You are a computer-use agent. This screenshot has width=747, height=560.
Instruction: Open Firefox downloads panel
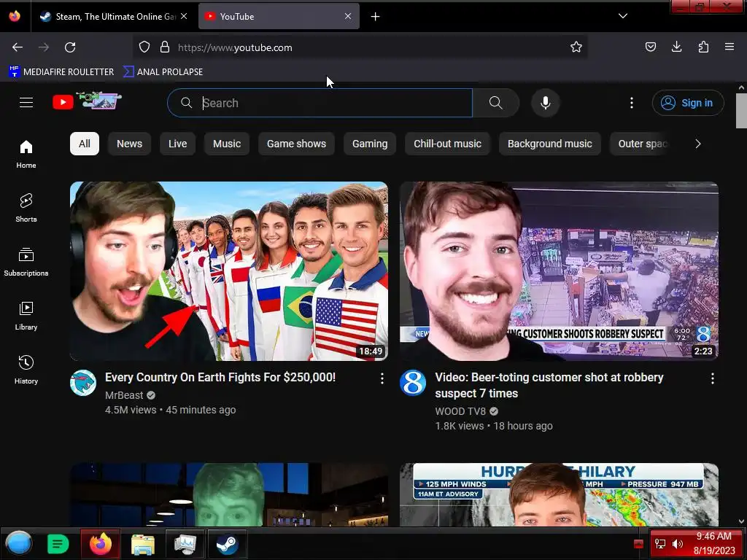point(676,47)
